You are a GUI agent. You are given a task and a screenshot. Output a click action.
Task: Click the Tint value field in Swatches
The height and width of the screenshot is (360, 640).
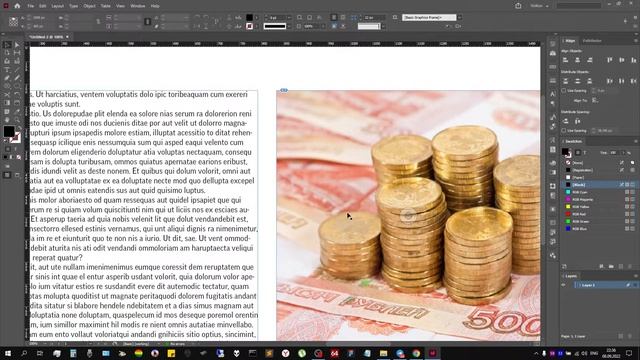[x=614, y=152]
